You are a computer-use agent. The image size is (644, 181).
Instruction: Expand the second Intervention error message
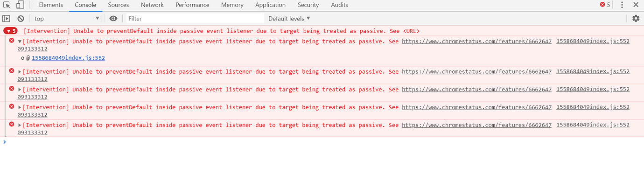[x=20, y=72]
